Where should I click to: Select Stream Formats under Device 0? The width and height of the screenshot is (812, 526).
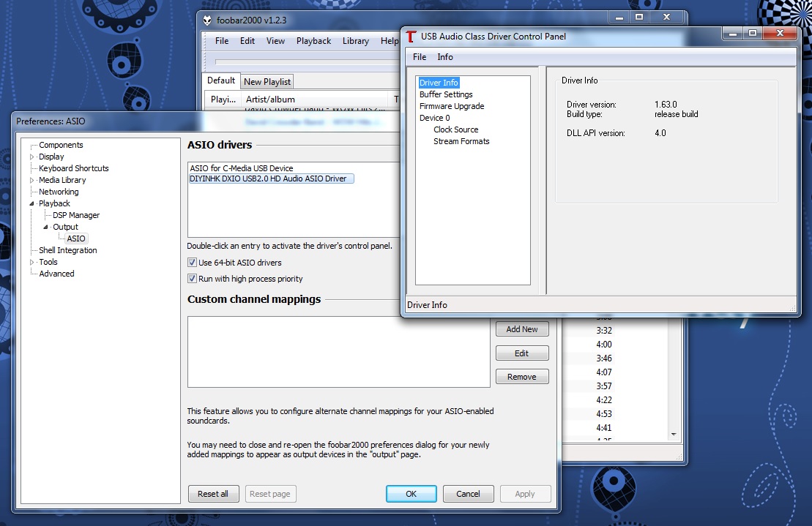point(461,141)
